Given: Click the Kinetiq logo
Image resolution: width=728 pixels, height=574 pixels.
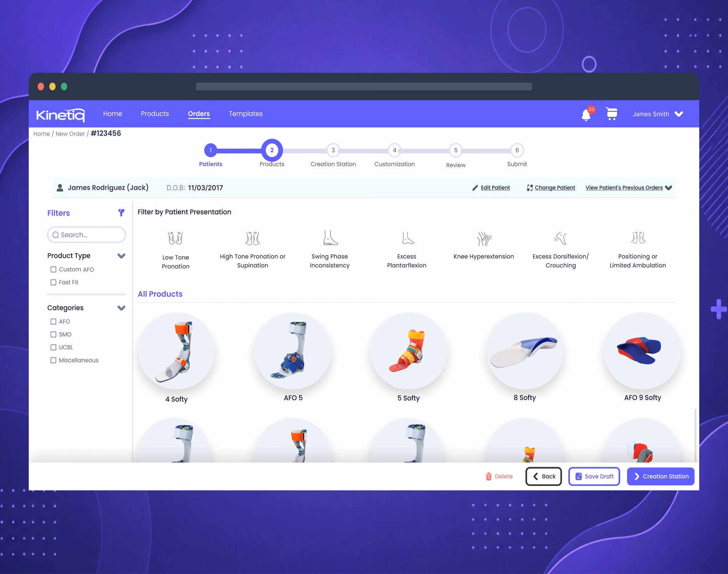Looking at the screenshot, I should (x=60, y=115).
